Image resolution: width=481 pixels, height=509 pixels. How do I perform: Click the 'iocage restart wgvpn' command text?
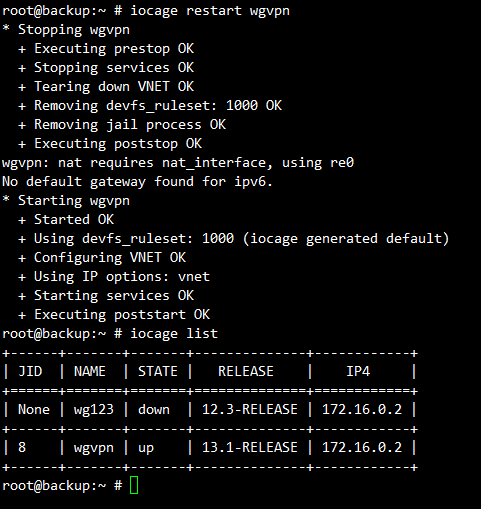coord(210,11)
